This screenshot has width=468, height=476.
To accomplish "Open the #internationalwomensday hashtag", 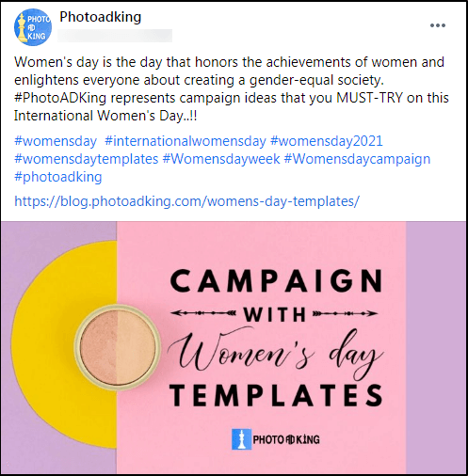I will tap(186, 141).
